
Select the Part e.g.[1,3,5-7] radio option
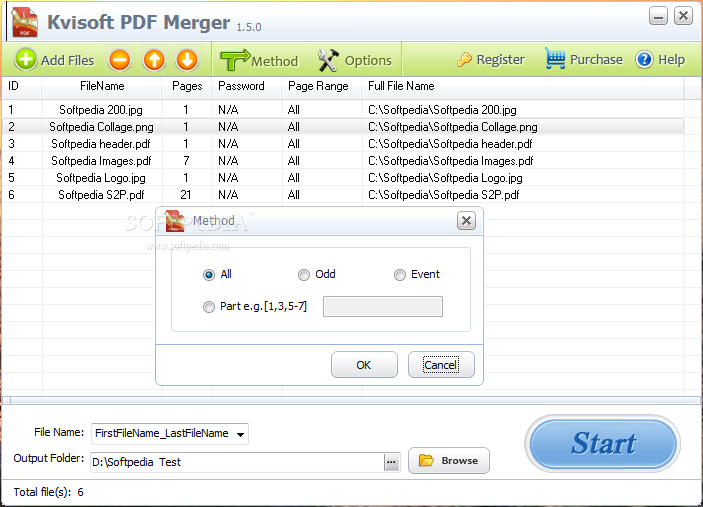click(208, 307)
